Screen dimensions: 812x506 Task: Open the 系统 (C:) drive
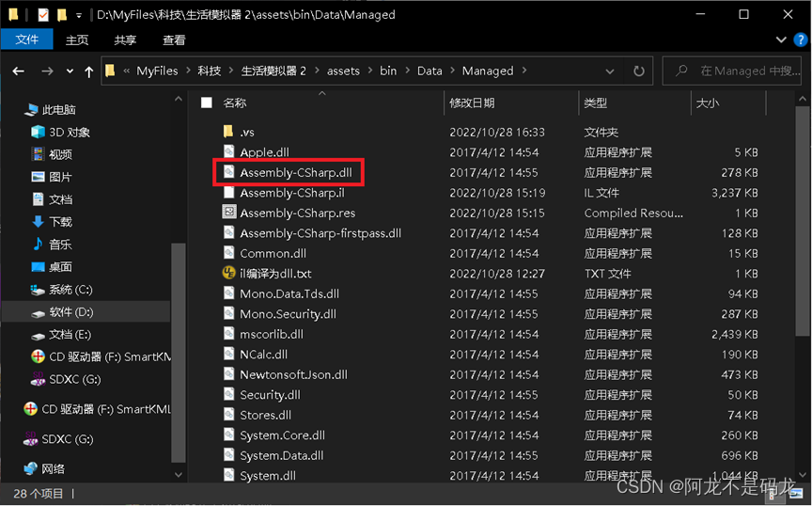tap(62, 290)
